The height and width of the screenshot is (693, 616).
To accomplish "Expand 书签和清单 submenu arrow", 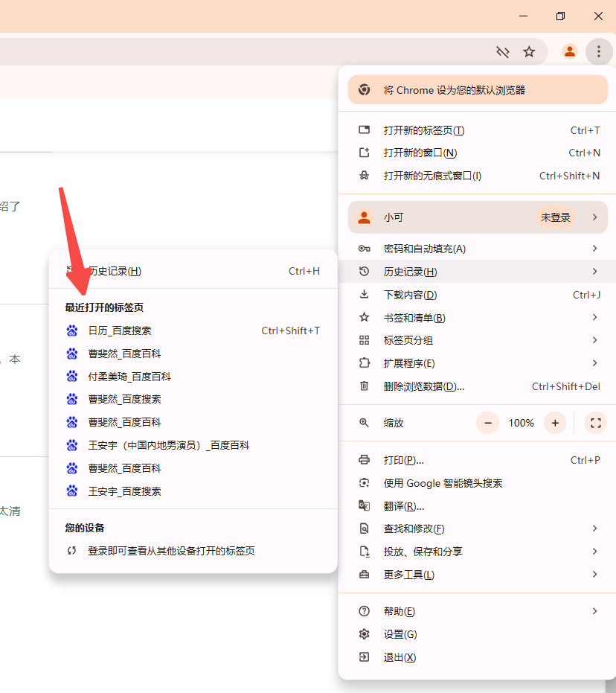I will [595, 317].
